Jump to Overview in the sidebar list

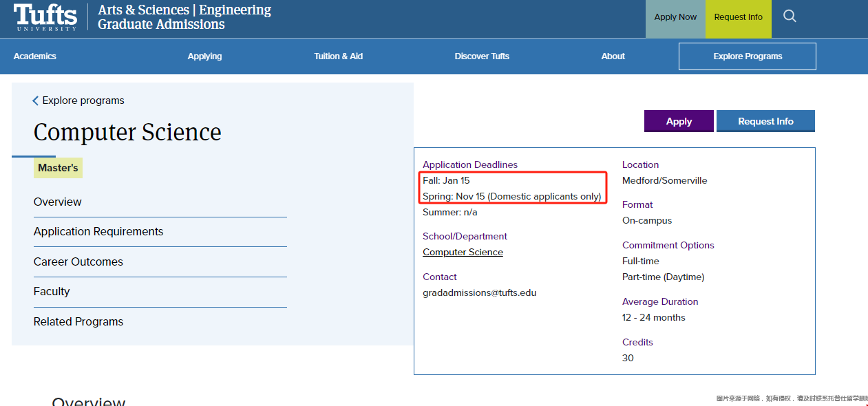coord(58,202)
